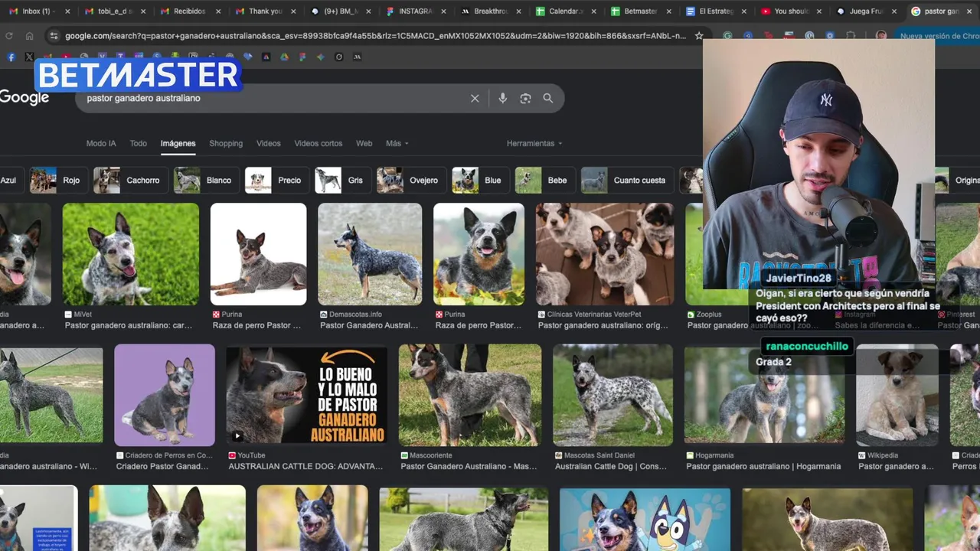Switch to Juega Fru tab
Image resolution: width=980 pixels, height=551 pixels.
tap(865, 11)
